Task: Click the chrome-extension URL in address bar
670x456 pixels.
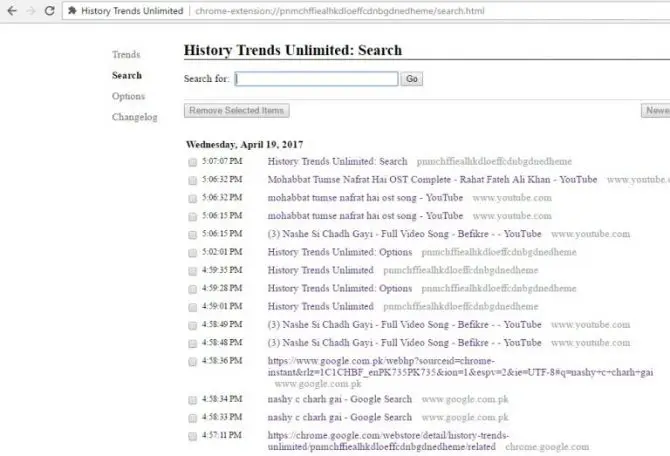Action: pos(340,11)
